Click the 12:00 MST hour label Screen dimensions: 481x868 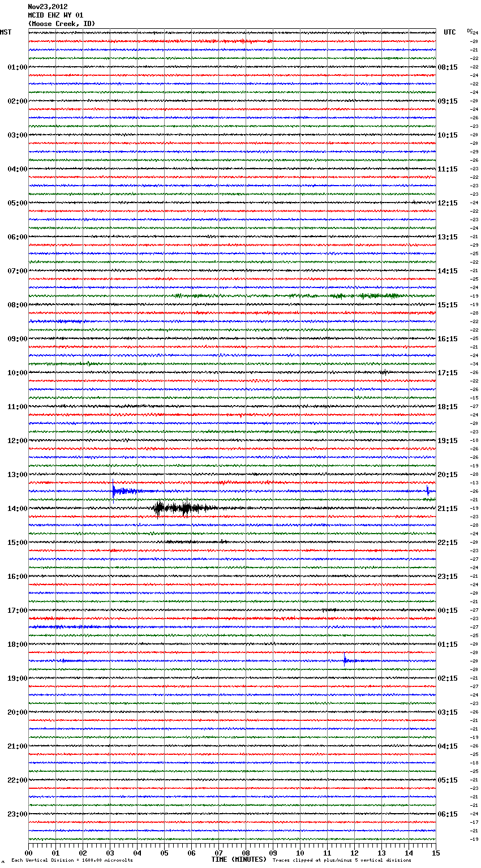(18, 441)
